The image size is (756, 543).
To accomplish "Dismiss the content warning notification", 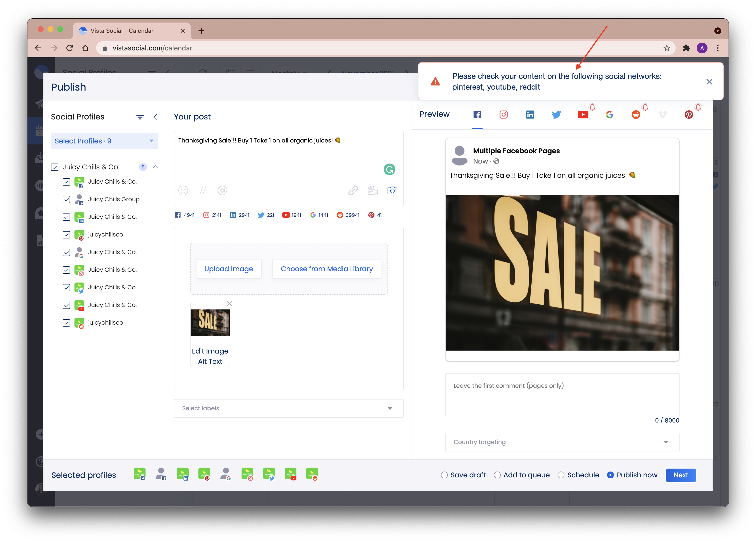I will pos(709,82).
